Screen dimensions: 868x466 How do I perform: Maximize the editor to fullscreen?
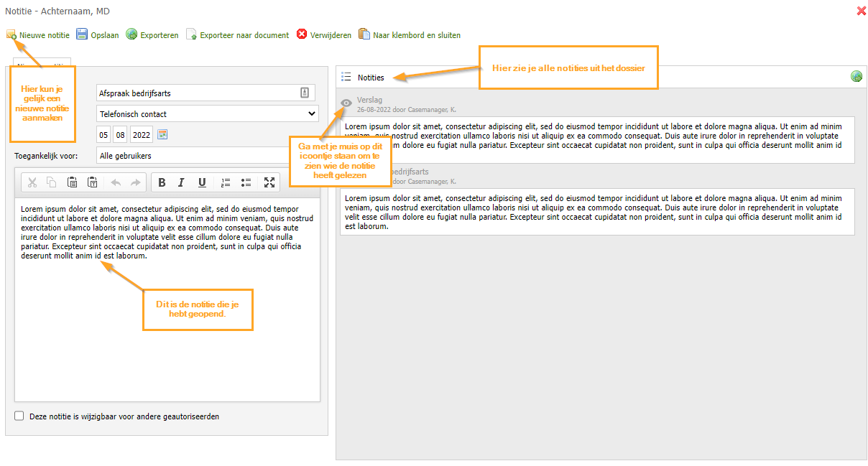coord(269,182)
